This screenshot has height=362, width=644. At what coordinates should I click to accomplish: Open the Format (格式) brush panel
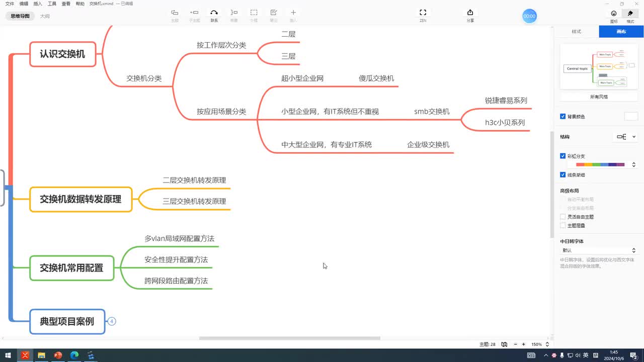[x=630, y=14]
